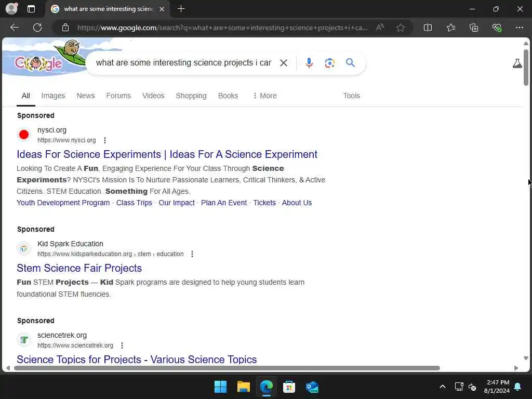Click the browser back arrow
The height and width of the screenshot is (399, 532).
tap(14, 28)
